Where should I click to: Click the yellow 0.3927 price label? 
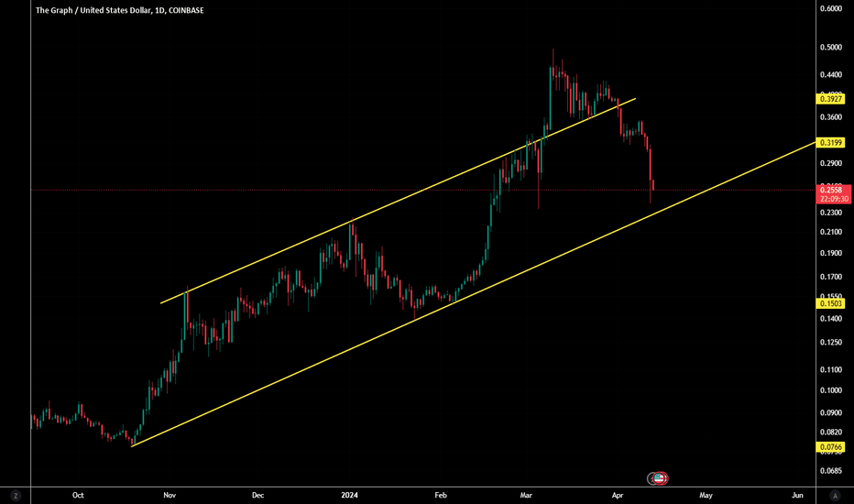point(830,99)
